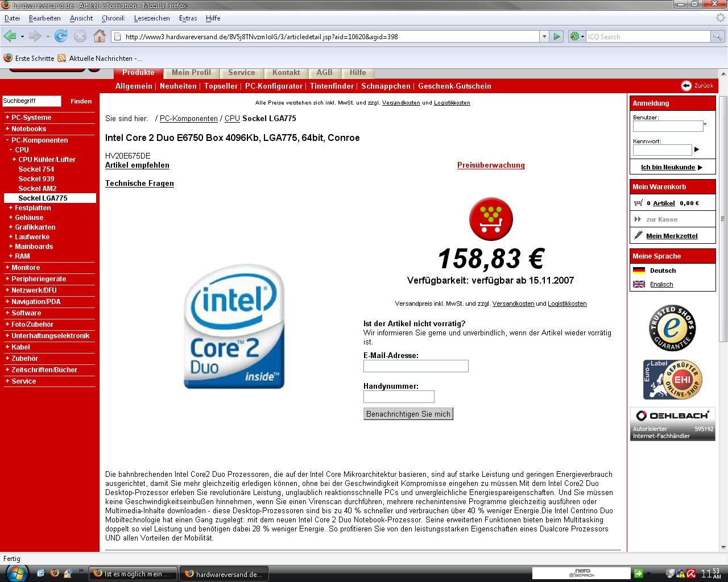Open the home page icon
The height and width of the screenshot is (582, 728).
click(x=100, y=36)
